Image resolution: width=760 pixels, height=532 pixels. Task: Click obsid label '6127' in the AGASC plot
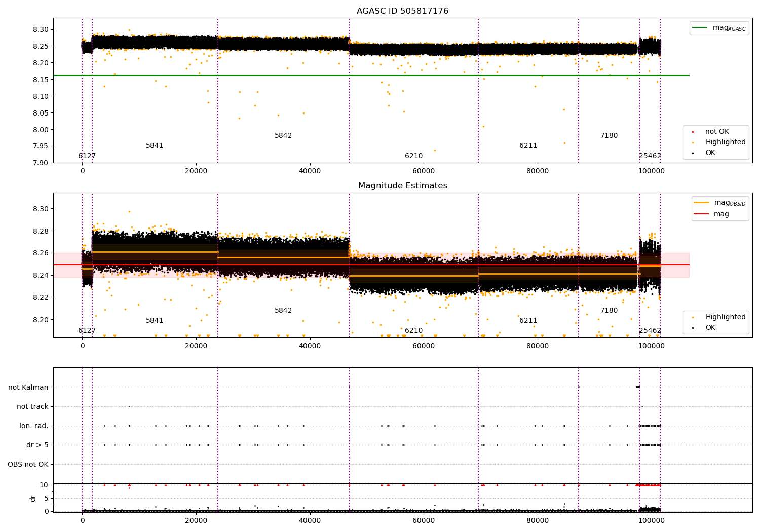87,156
